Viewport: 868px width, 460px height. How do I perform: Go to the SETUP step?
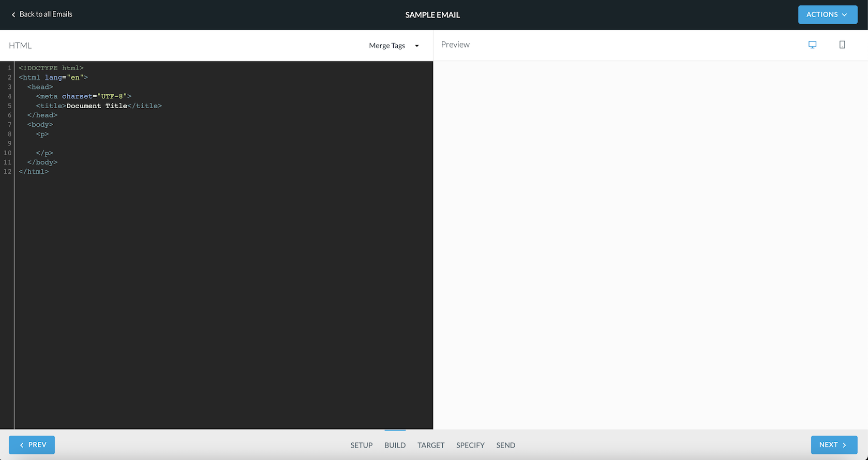(362, 445)
